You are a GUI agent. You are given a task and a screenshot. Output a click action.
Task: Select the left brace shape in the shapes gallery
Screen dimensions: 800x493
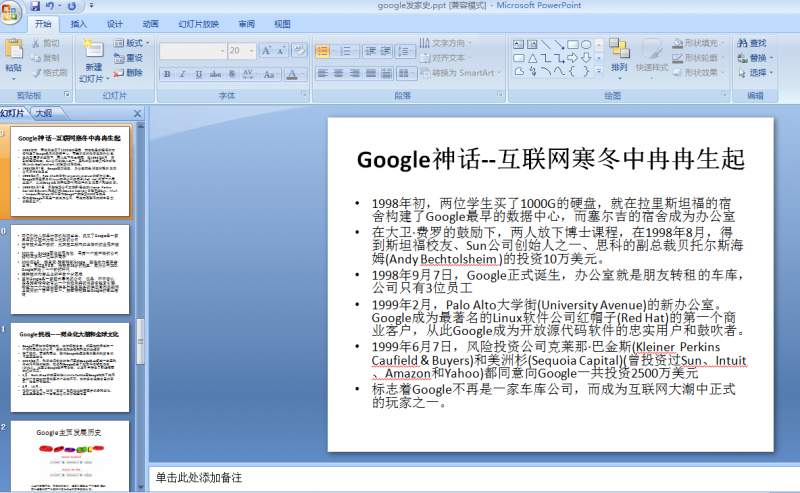572,72
